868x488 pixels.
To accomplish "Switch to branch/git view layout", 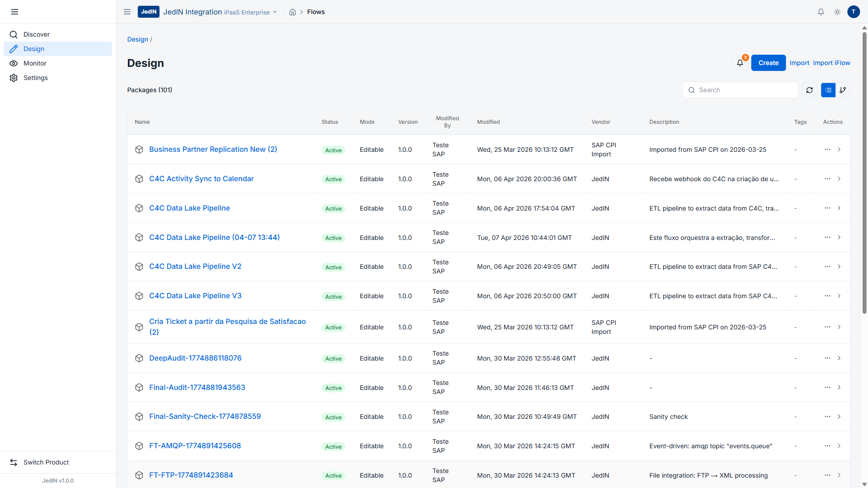I will [x=843, y=90].
